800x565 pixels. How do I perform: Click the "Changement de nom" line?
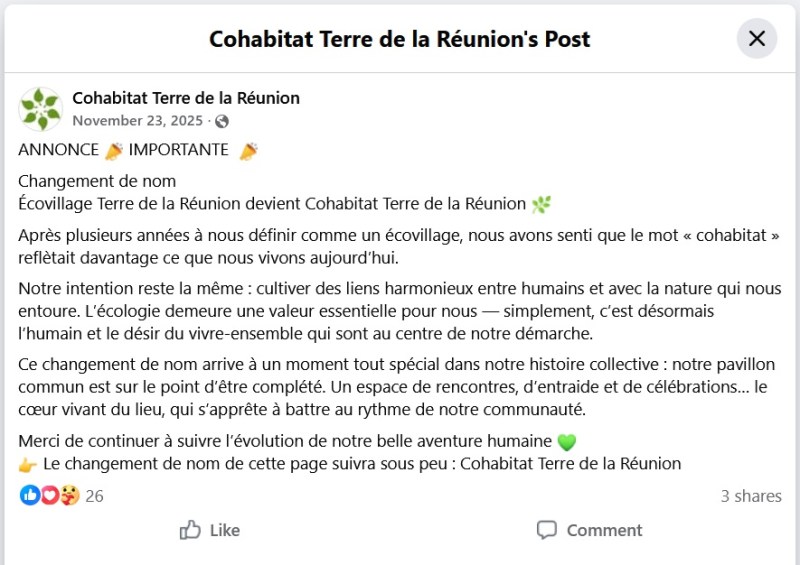coord(98,181)
